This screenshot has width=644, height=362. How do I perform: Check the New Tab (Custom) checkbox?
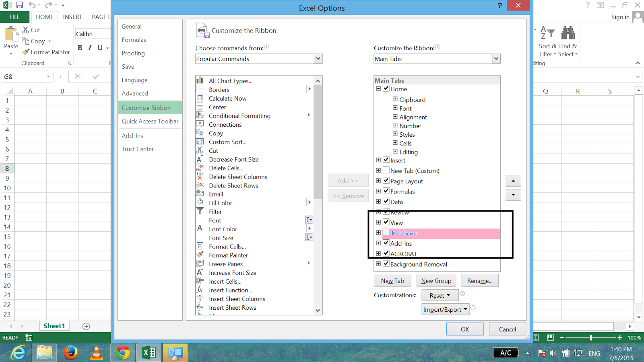coord(386,170)
